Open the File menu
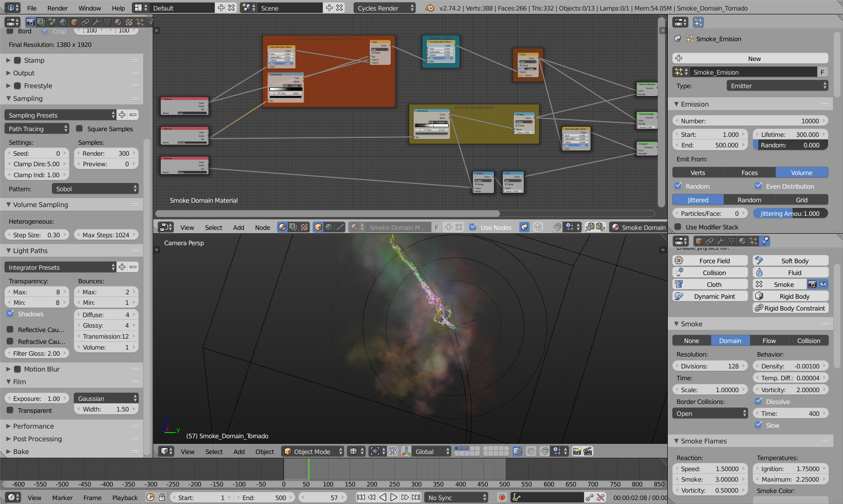The width and height of the screenshot is (843, 504). click(32, 8)
